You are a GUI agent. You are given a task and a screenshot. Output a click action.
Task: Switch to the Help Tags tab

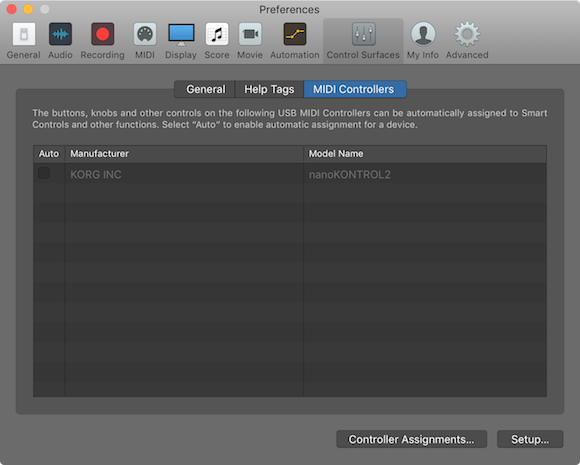click(269, 89)
